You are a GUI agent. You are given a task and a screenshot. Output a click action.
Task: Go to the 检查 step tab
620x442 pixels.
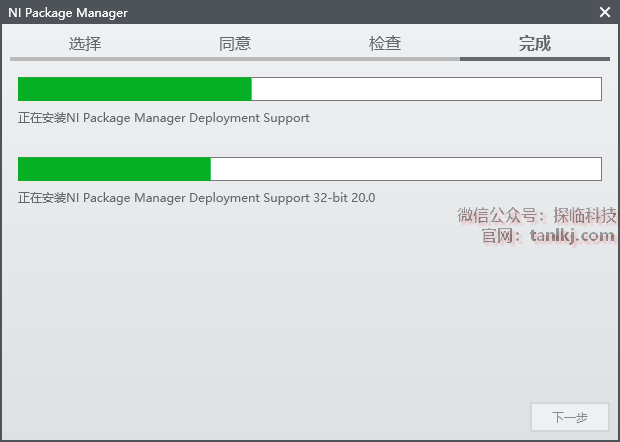(385, 44)
